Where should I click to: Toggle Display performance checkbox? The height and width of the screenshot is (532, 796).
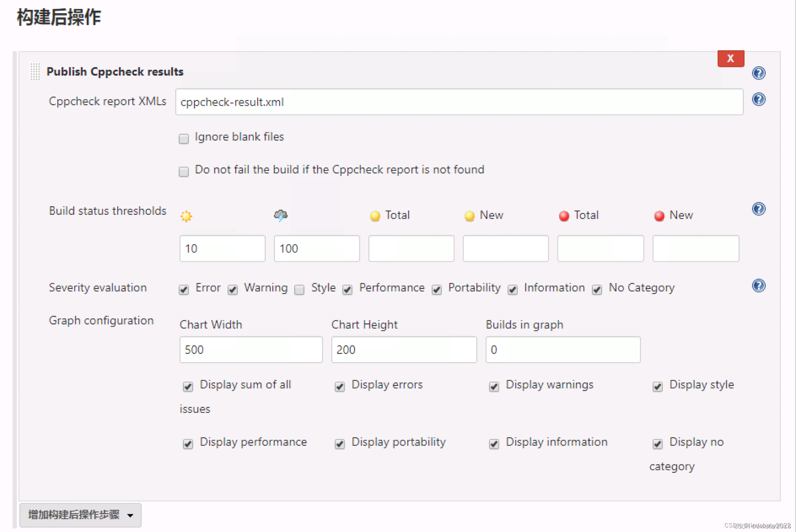pyautogui.click(x=188, y=444)
